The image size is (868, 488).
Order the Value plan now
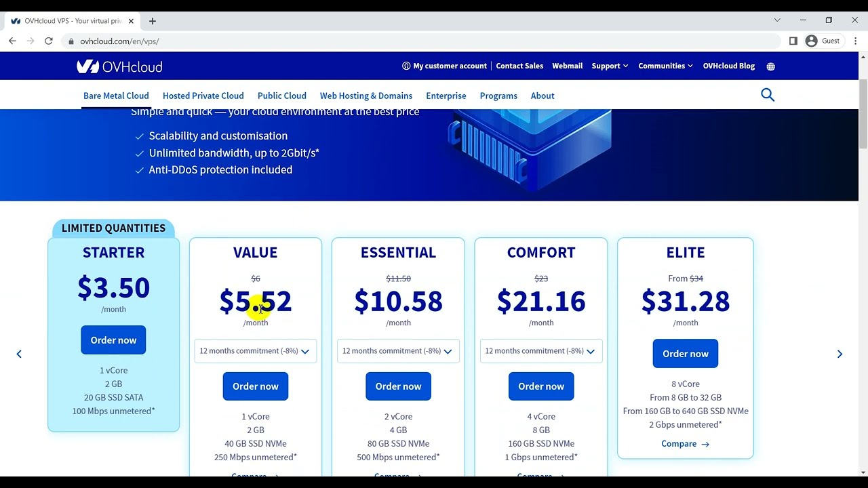(256, 386)
